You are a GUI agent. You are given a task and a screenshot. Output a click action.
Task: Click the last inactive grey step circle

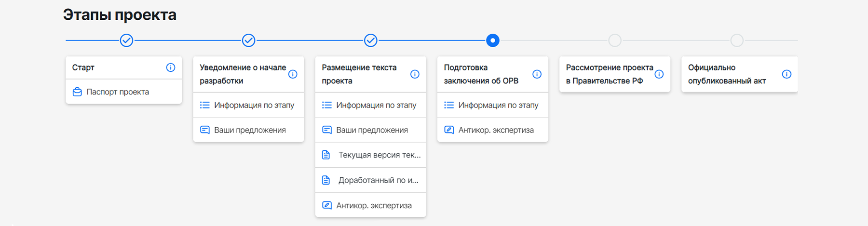tap(736, 40)
